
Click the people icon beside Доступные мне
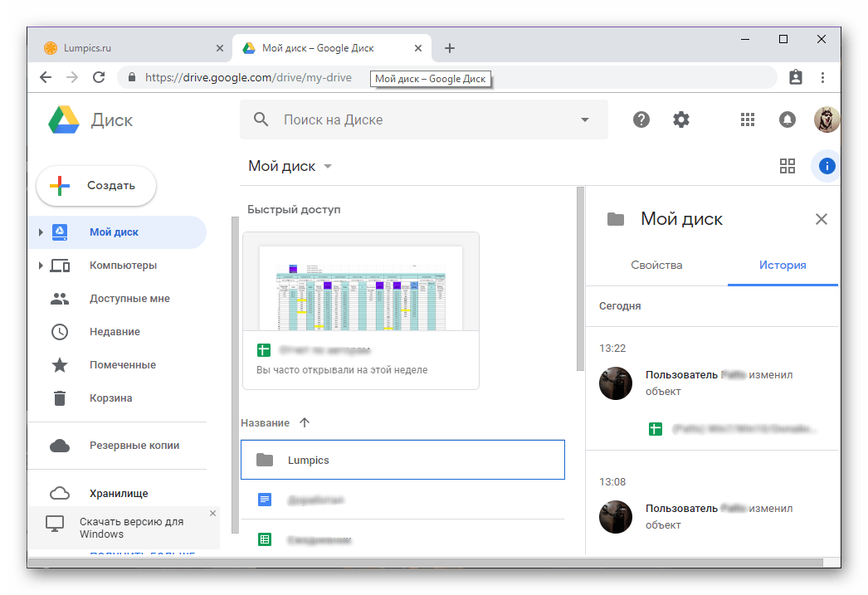(60, 299)
